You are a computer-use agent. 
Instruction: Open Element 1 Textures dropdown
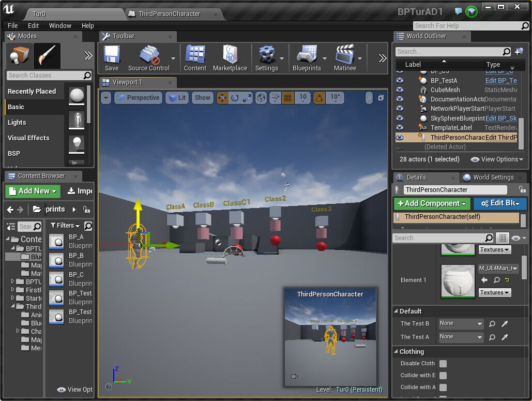tap(495, 292)
